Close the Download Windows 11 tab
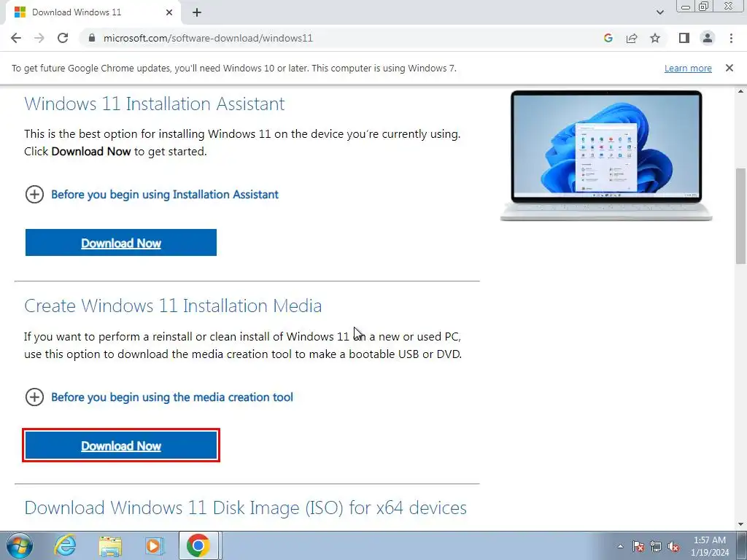Viewport: 747px width, 560px height. click(169, 12)
